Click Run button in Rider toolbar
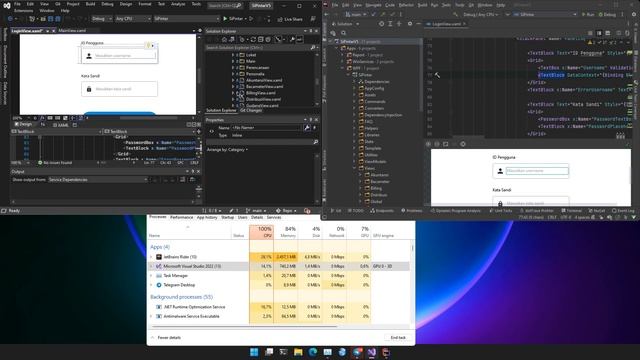Image resolution: width=640 pixels, height=360 pixels. (x=588, y=15)
